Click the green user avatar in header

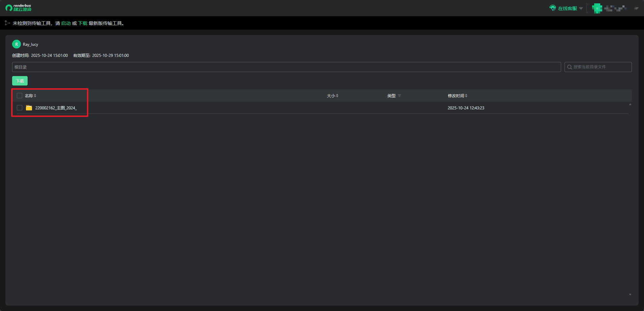(597, 8)
